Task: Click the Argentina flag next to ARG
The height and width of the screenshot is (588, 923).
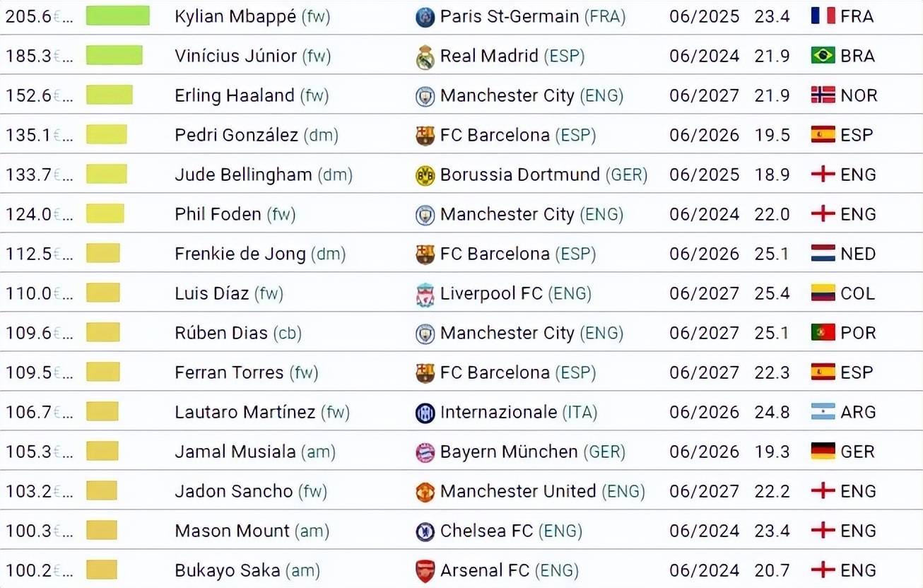Action: pyautogui.click(x=823, y=412)
